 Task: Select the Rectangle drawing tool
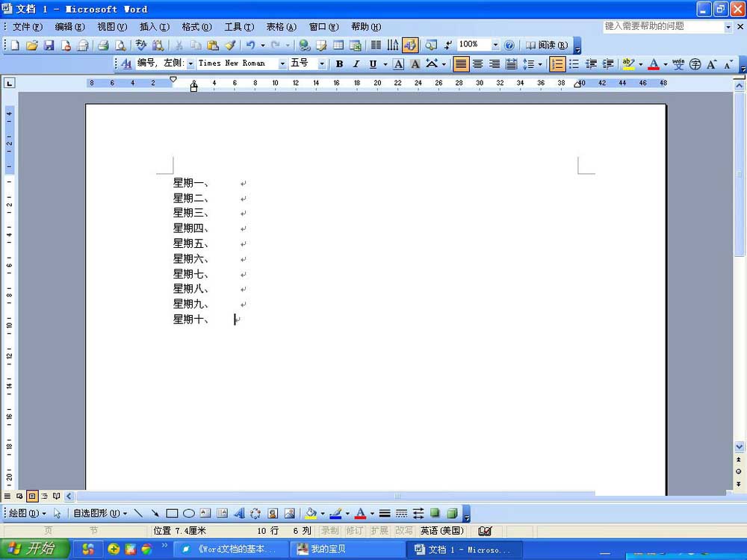click(172, 514)
